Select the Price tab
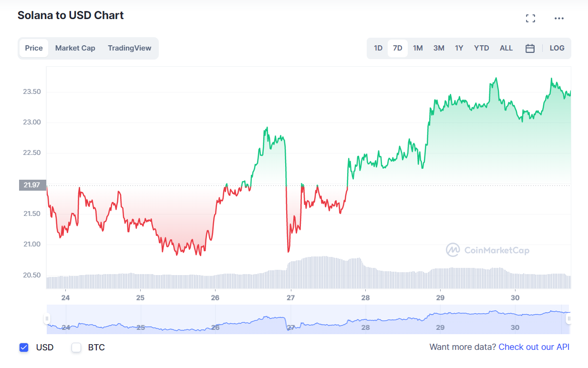Screen dimensions: 588x368 pos(34,48)
